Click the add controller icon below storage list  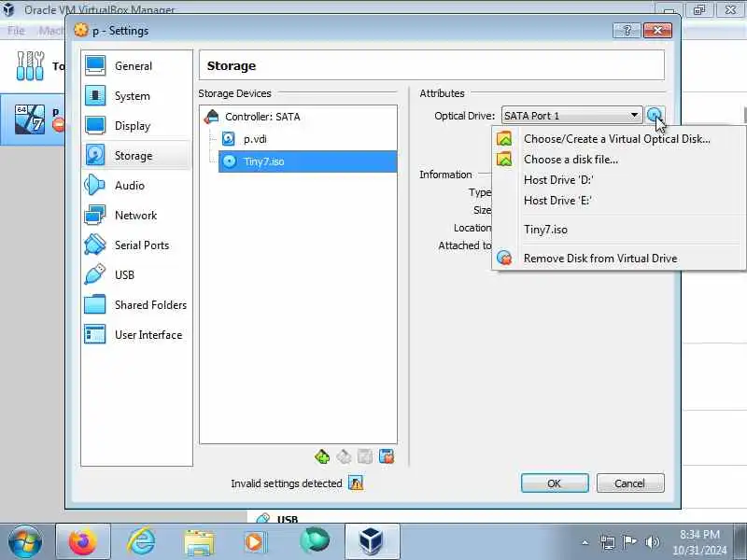[x=322, y=456]
